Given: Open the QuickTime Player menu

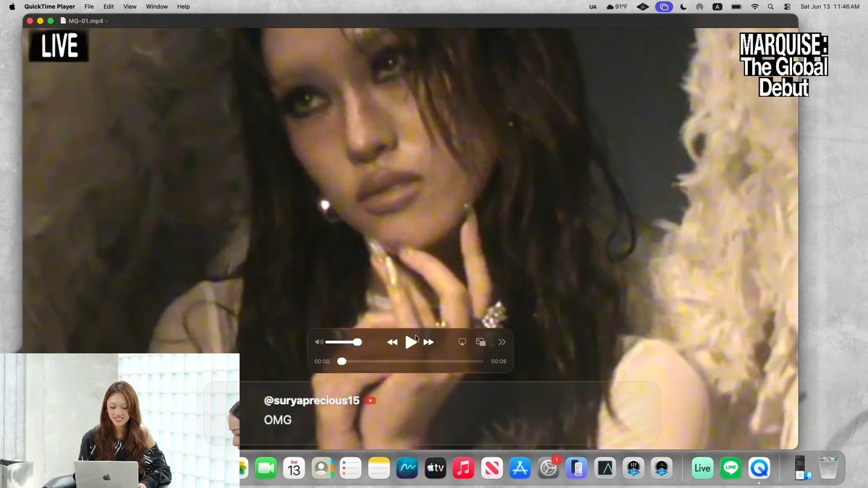Looking at the screenshot, I should pos(50,7).
